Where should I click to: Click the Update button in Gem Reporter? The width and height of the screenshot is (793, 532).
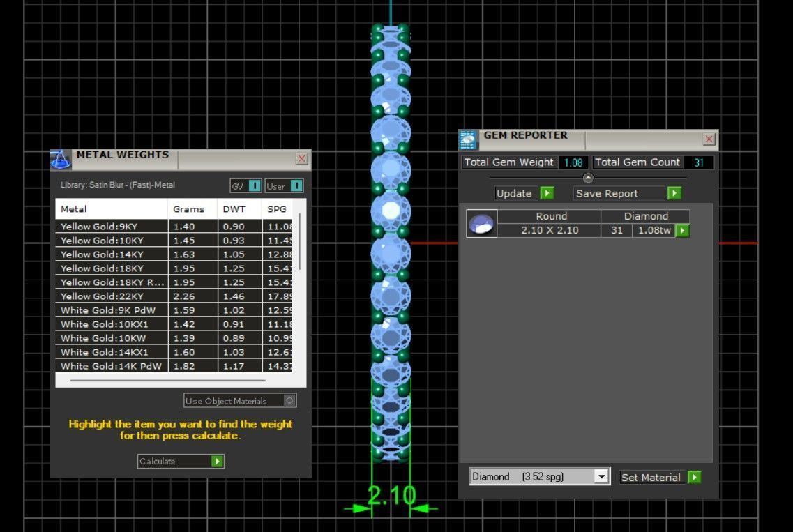[524, 193]
